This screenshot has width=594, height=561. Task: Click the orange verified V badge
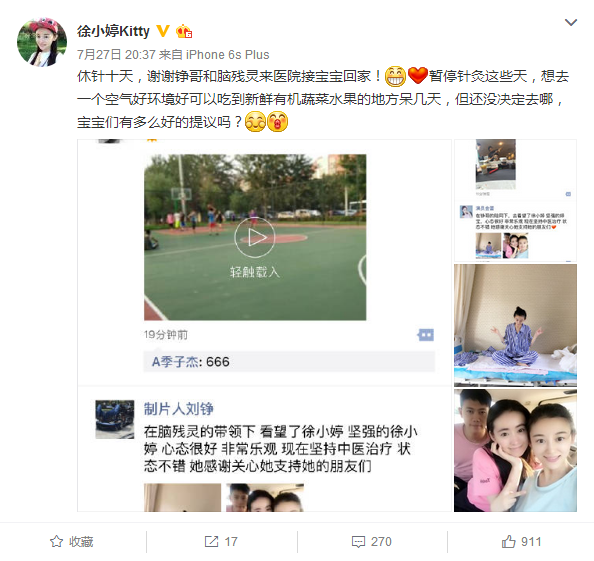(163, 31)
